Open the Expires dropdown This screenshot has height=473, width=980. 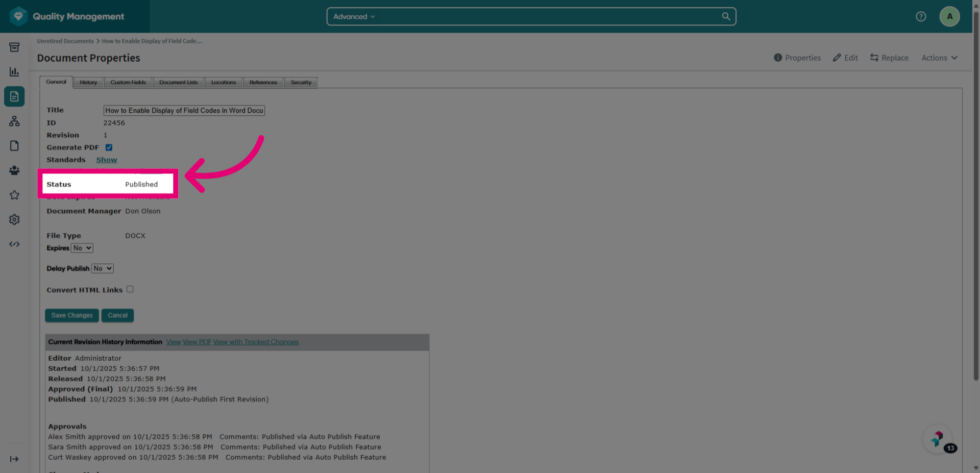coord(82,248)
